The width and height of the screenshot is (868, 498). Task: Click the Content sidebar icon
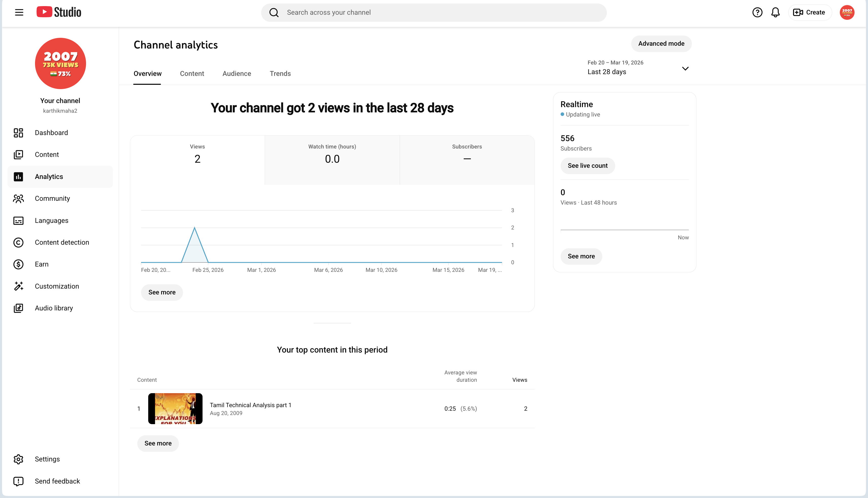[x=19, y=155]
